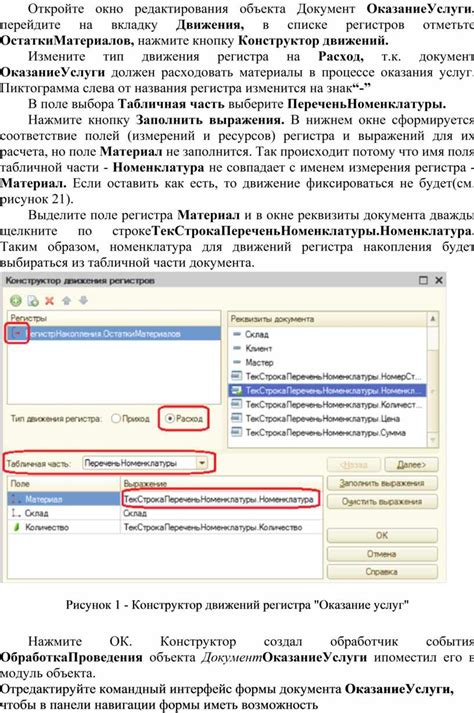474x713 pixels.
Task: Click the dimension icon in the Материал field row
Action: coord(17,499)
